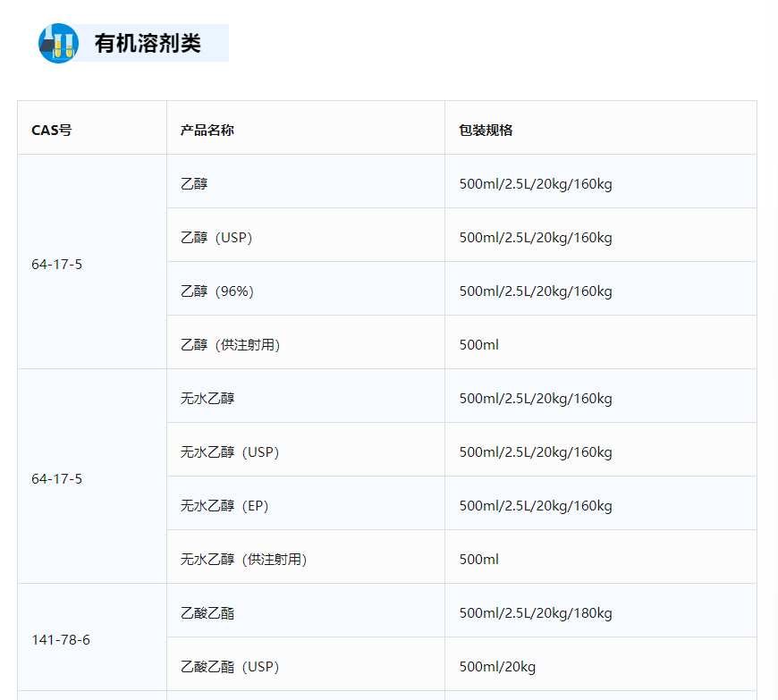This screenshot has height=700, width=778.
Task: Click the 包装规格 column header
Action: pos(486,130)
